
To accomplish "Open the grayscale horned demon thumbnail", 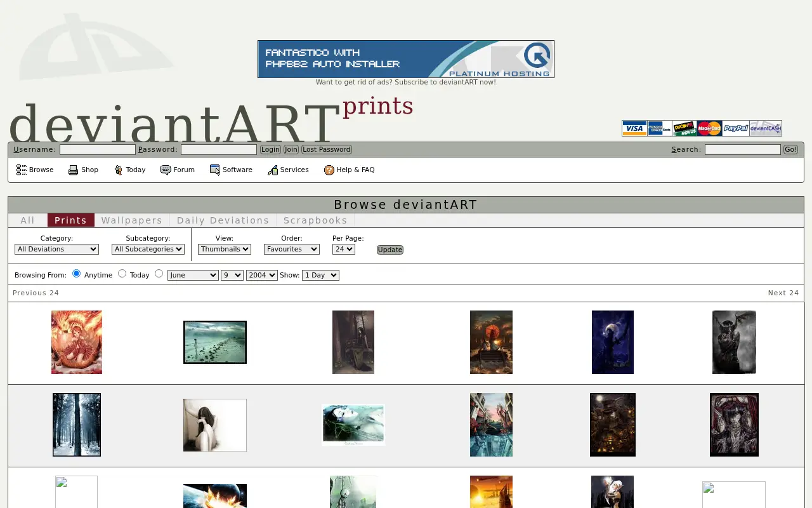I will coord(734,342).
